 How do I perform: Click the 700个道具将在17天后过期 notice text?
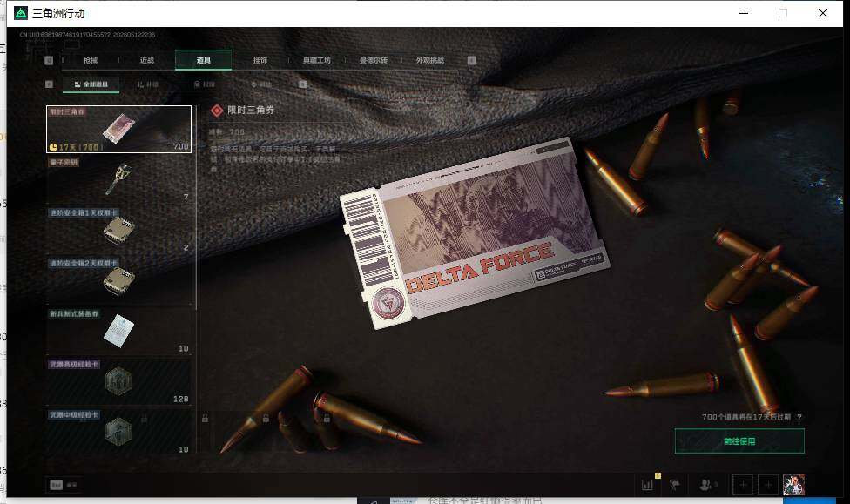[x=745, y=417]
